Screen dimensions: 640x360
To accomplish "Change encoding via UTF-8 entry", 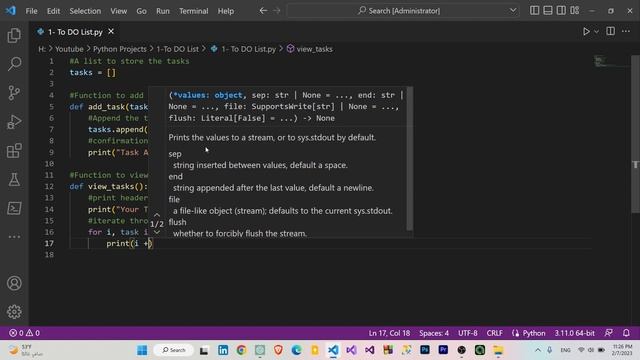I will pyautogui.click(x=468, y=333).
